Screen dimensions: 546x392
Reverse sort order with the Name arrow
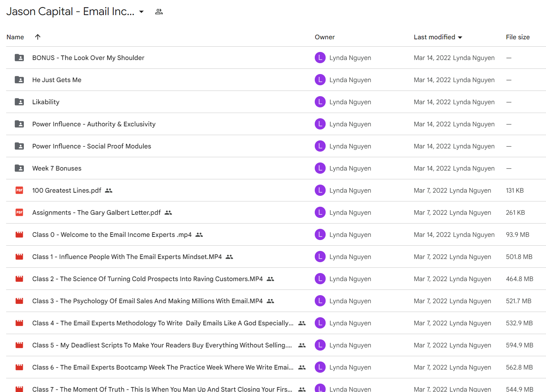(38, 37)
